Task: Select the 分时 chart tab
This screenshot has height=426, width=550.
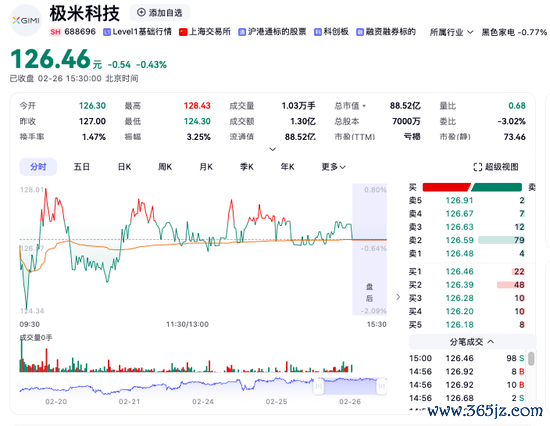Action: 38,167
